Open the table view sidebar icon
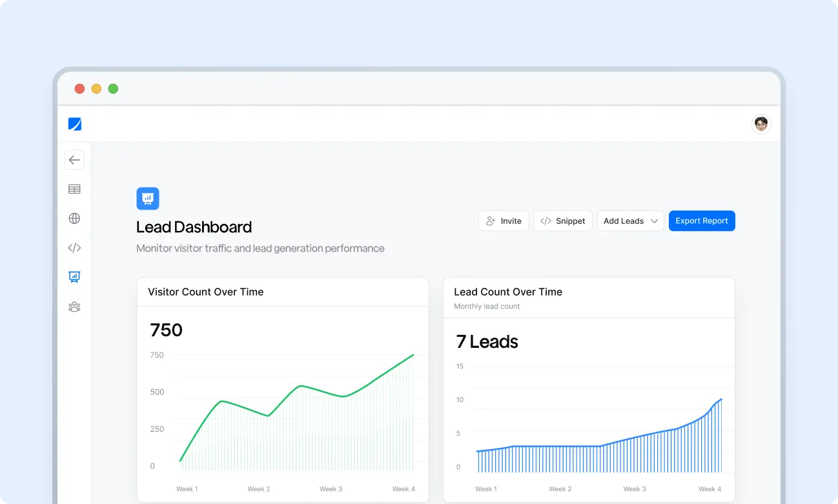The height and width of the screenshot is (504, 838). point(74,189)
